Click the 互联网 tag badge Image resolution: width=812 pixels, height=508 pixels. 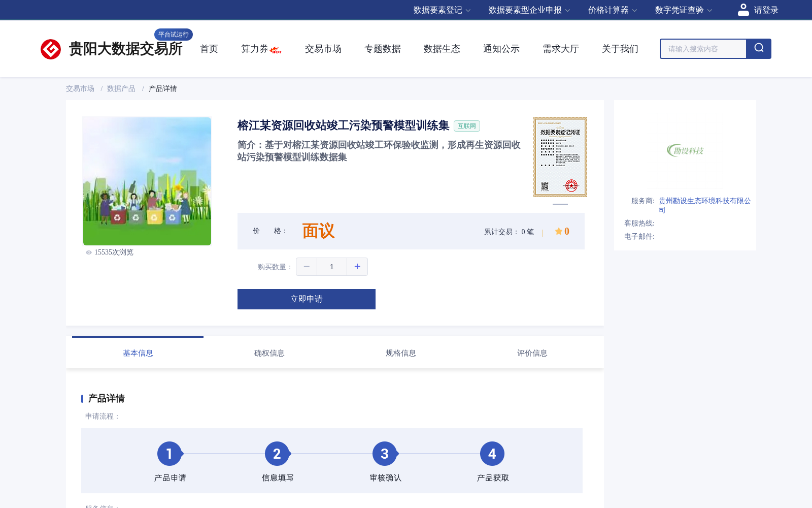pyautogui.click(x=467, y=126)
